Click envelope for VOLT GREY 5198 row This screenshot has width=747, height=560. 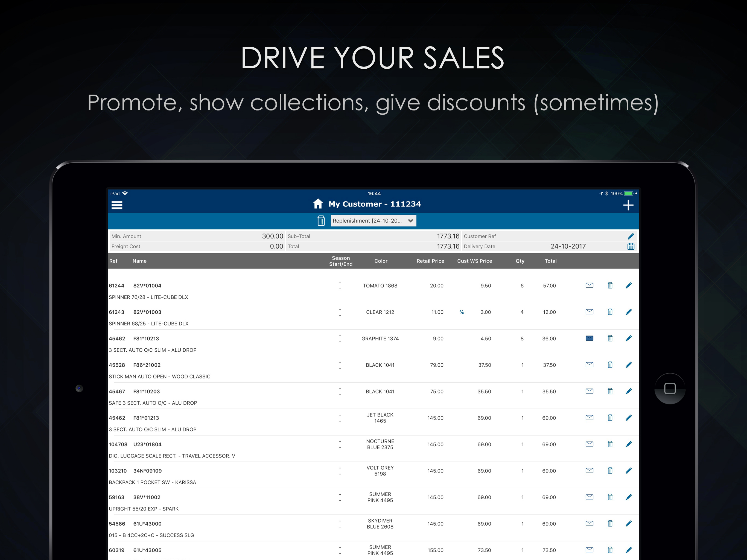(x=589, y=471)
